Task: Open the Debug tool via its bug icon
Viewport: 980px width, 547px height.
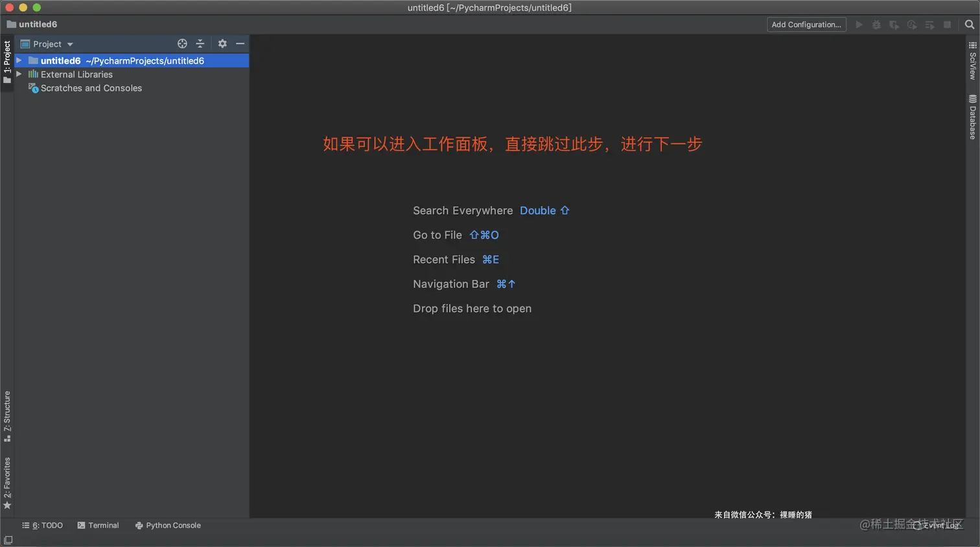Action: pyautogui.click(x=876, y=24)
